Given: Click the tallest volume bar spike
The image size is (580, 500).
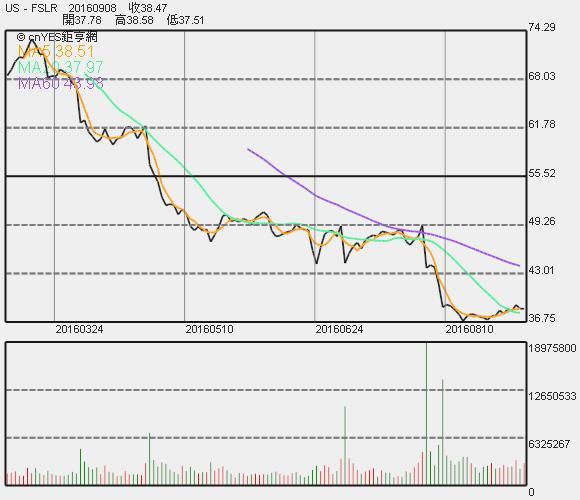Looking at the screenshot, I should pyautogui.click(x=426, y=414).
